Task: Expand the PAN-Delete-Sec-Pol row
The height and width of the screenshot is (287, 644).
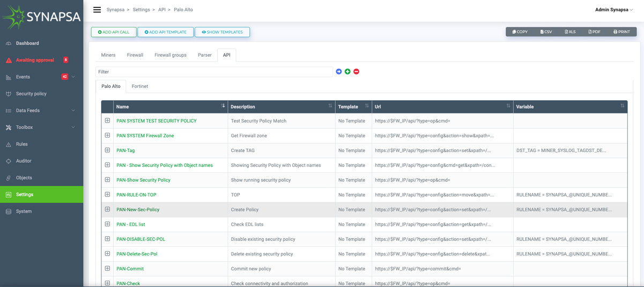Action: pos(107,254)
